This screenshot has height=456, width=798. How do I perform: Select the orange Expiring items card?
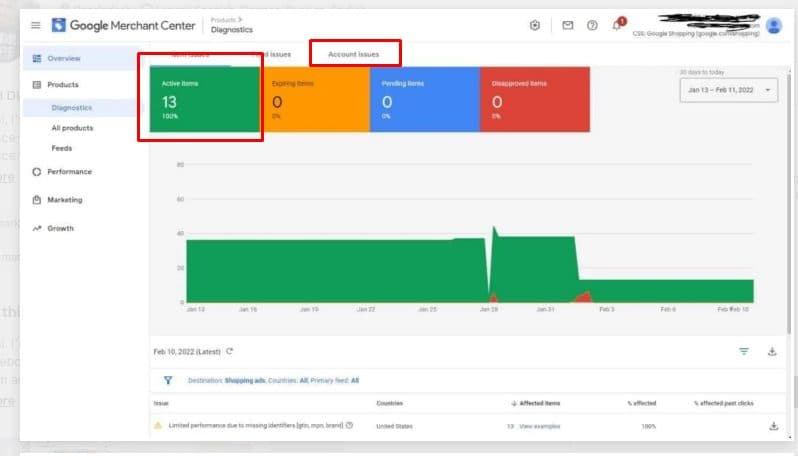click(315, 99)
